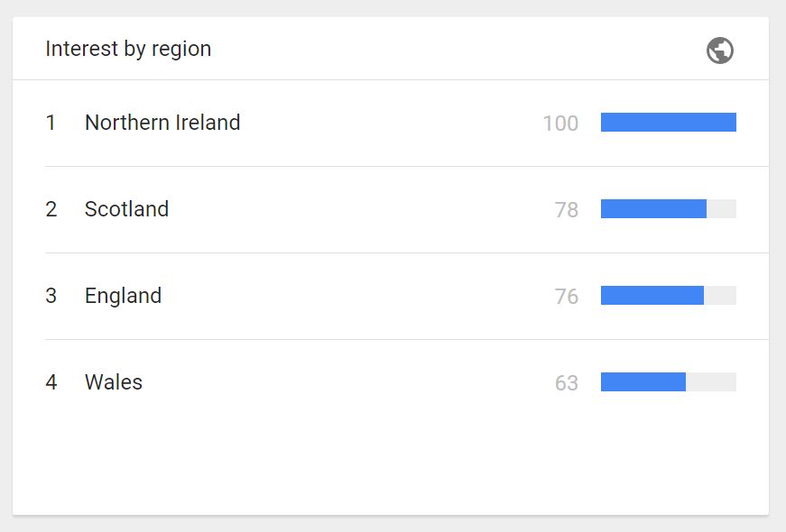This screenshot has height=532, width=786.
Task: Click the gray unfilled part of Wales bar
Action: (x=711, y=382)
